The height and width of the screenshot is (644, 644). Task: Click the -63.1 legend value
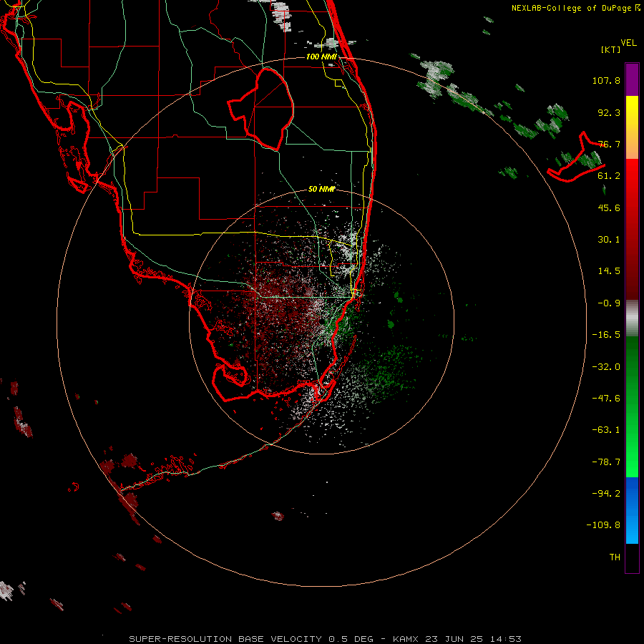(x=606, y=430)
